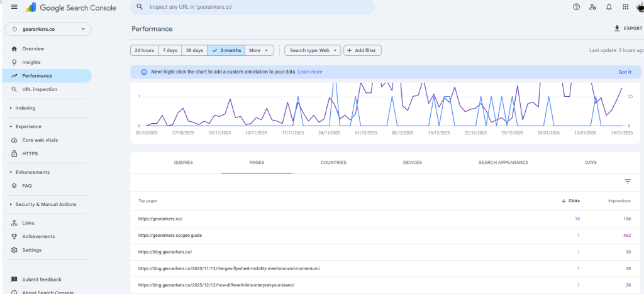Select the 3 months date range

(x=226, y=50)
